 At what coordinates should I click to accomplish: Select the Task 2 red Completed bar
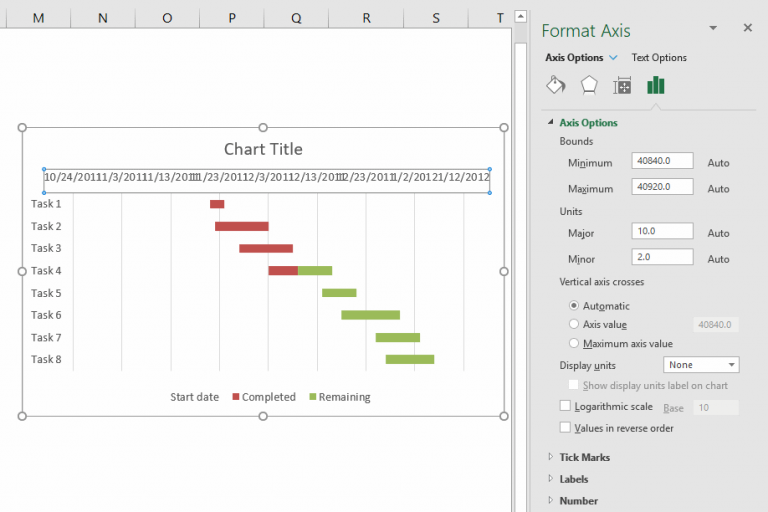pyautogui.click(x=241, y=226)
